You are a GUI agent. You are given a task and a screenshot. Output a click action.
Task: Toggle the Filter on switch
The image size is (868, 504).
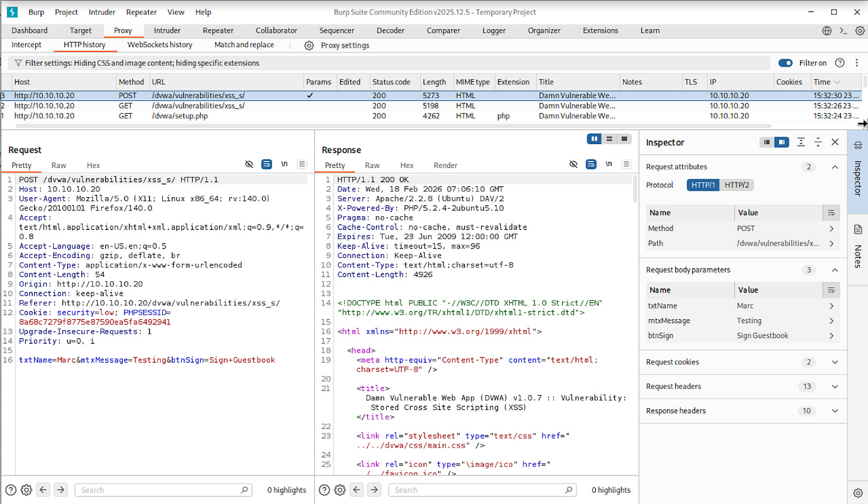(785, 63)
